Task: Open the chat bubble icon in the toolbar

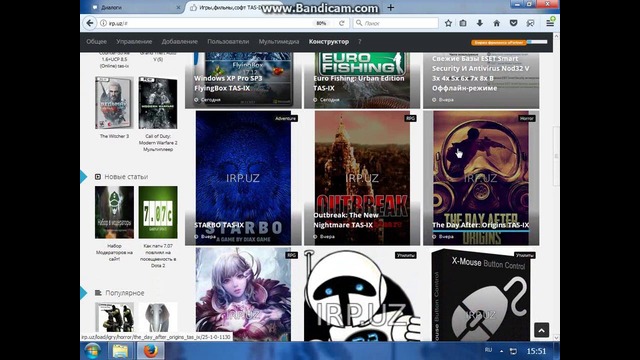Action: click(530, 23)
